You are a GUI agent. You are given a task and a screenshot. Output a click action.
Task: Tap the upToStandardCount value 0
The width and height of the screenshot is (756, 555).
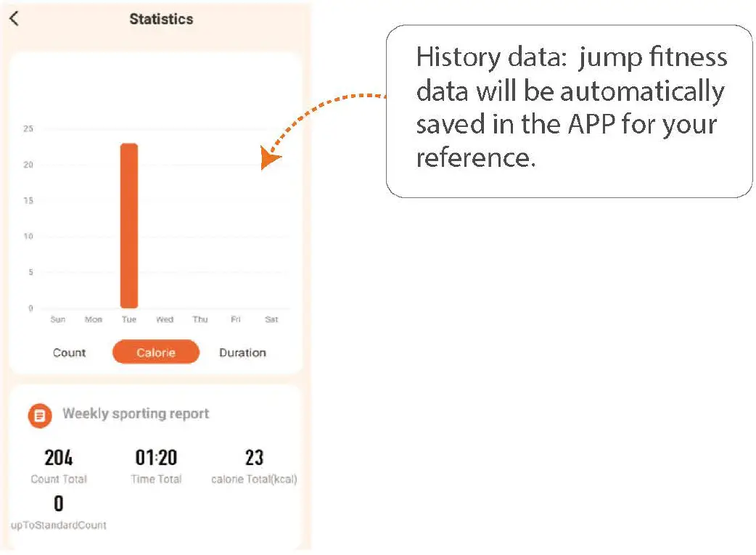tap(59, 503)
